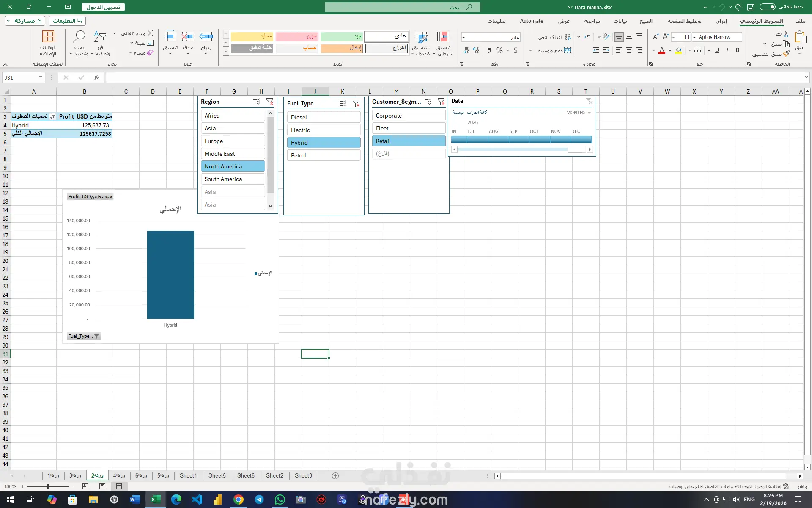The width and height of the screenshot is (812, 508).
Task: Toggle the AutoSave switch
Action: [767, 7]
